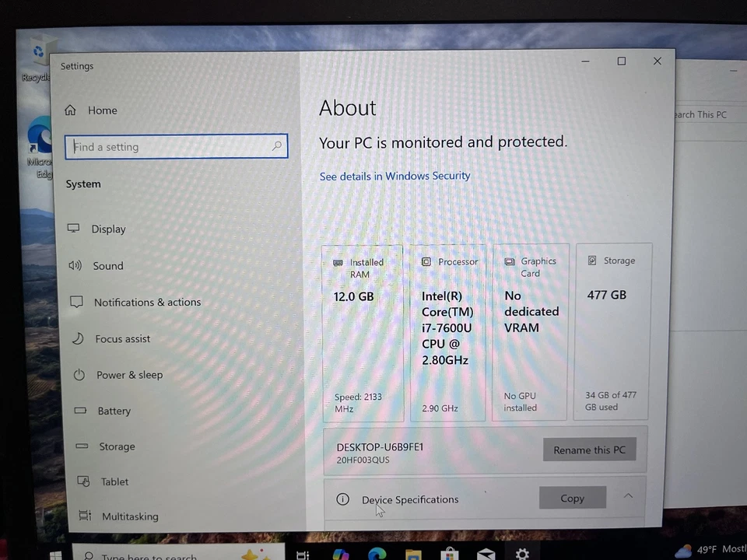The width and height of the screenshot is (747, 560).
Task: Open Tablet settings
Action: (x=114, y=481)
